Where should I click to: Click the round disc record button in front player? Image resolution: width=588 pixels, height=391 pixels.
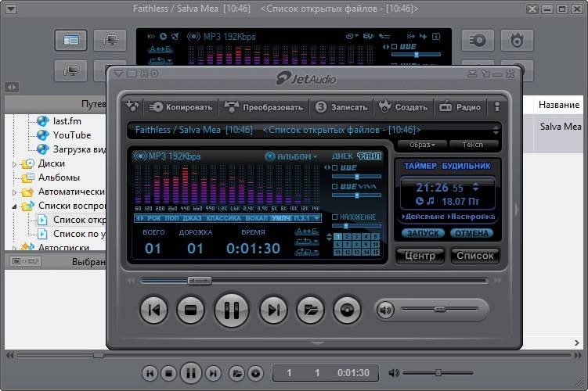pyautogui.click(x=347, y=310)
